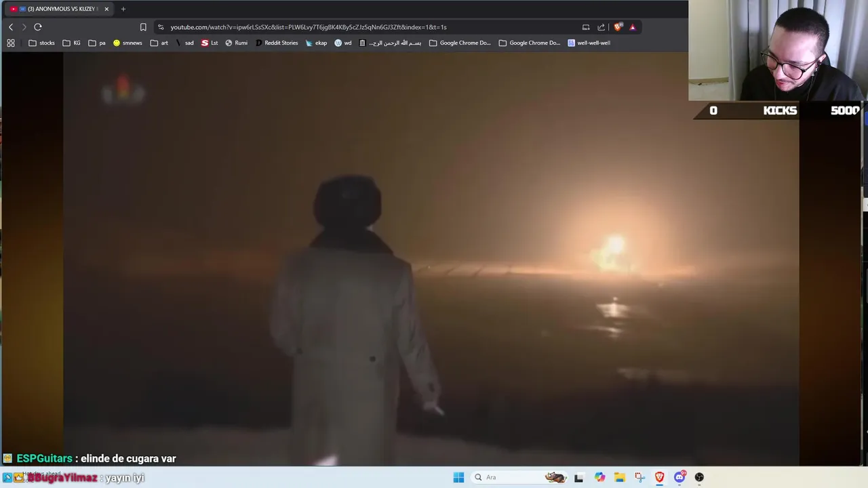Open File Explorer from the taskbar
Viewport: 868px width, 488px height.
tap(619, 477)
